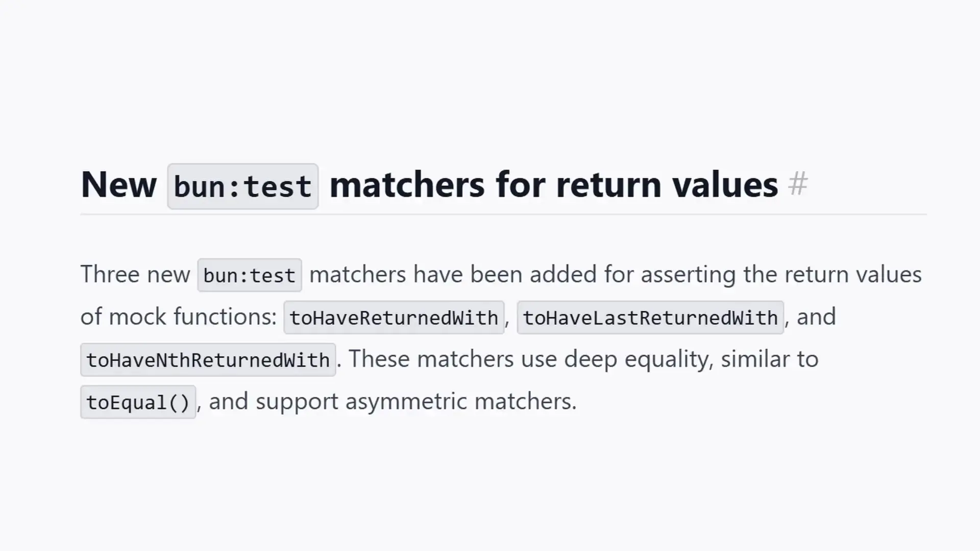The height and width of the screenshot is (551, 980).
Task: Click the phrase "similar to" in the paragraph
Action: coord(770,359)
